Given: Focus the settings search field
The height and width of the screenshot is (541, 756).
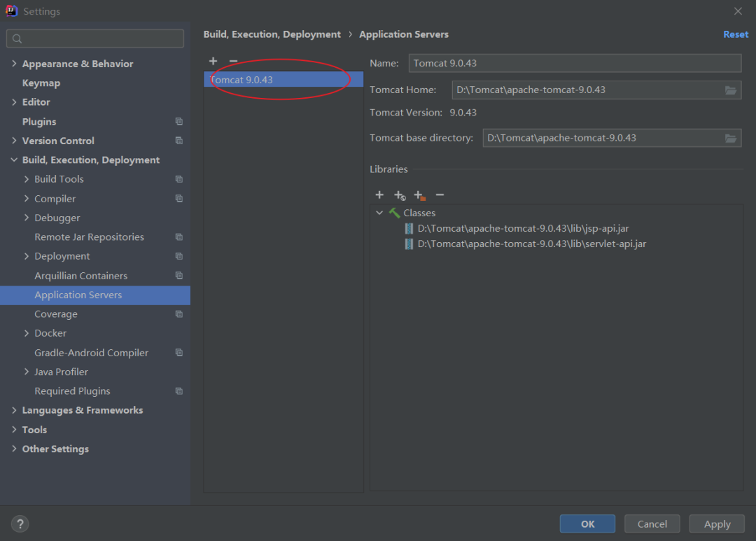Looking at the screenshot, I should (x=95, y=38).
